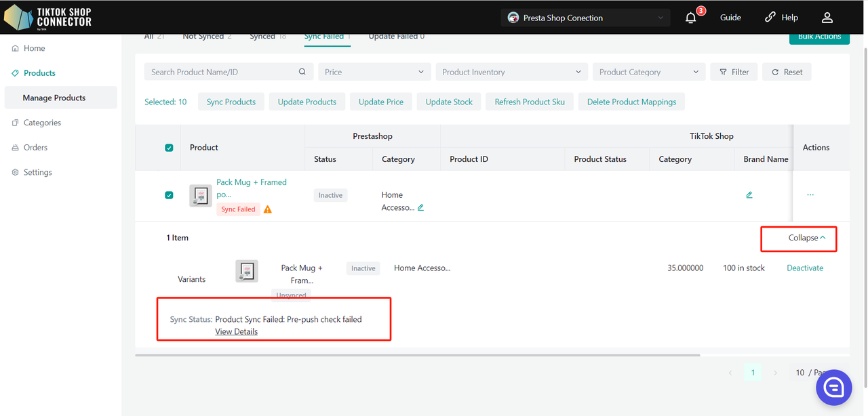868x416 pixels.
Task: Reset the product filters
Action: [x=787, y=72]
